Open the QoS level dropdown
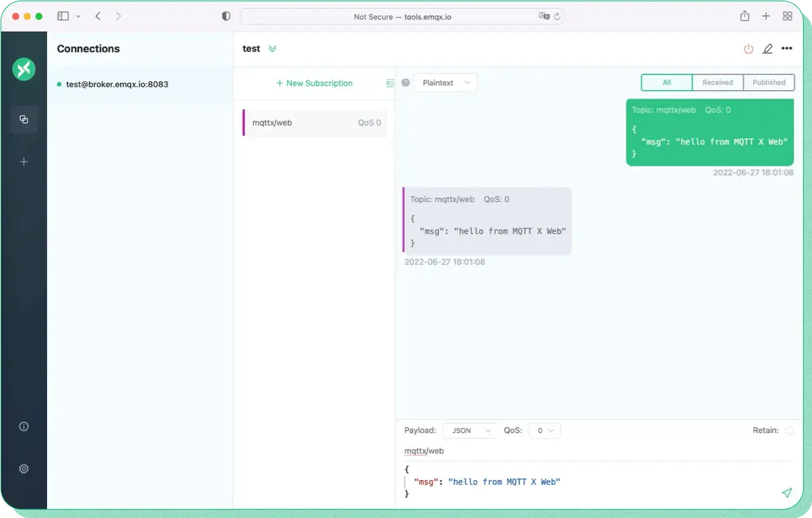The width and height of the screenshot is (812, 518). [x=544, y=430]
